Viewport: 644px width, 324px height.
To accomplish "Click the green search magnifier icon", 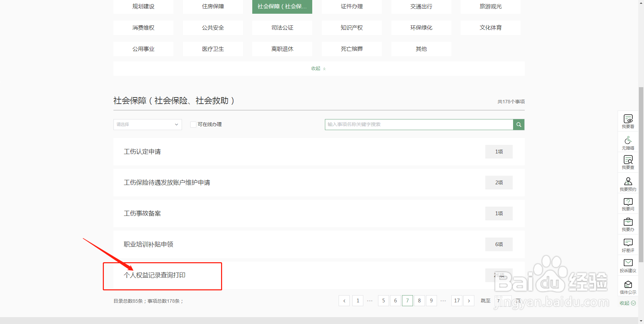I will point(518,125).
